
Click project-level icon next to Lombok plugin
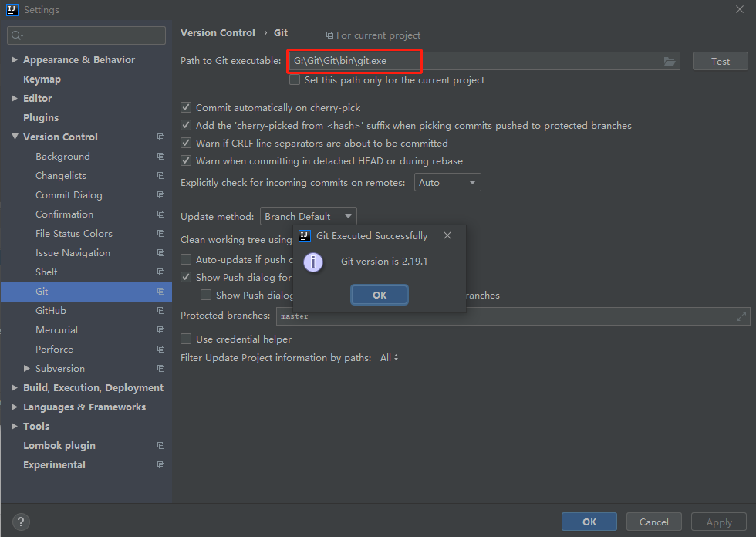[161, 445]
